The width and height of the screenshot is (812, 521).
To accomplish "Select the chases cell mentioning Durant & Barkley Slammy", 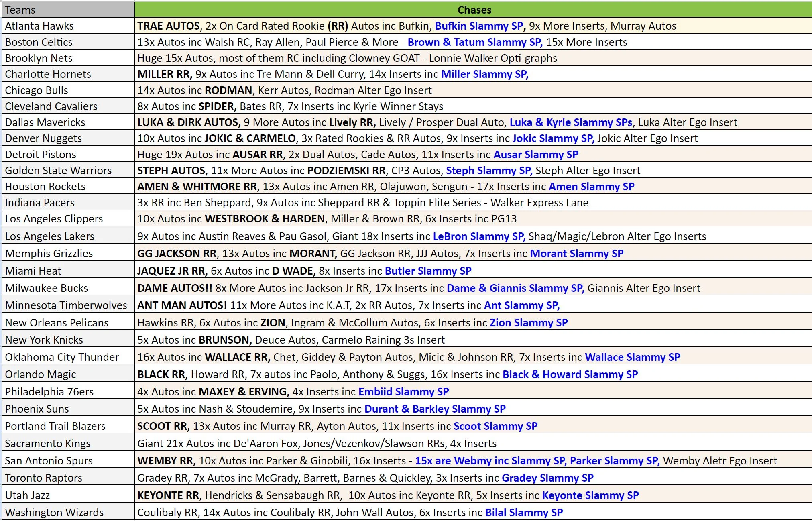I will pyautogui.click(x=473, y=408).
